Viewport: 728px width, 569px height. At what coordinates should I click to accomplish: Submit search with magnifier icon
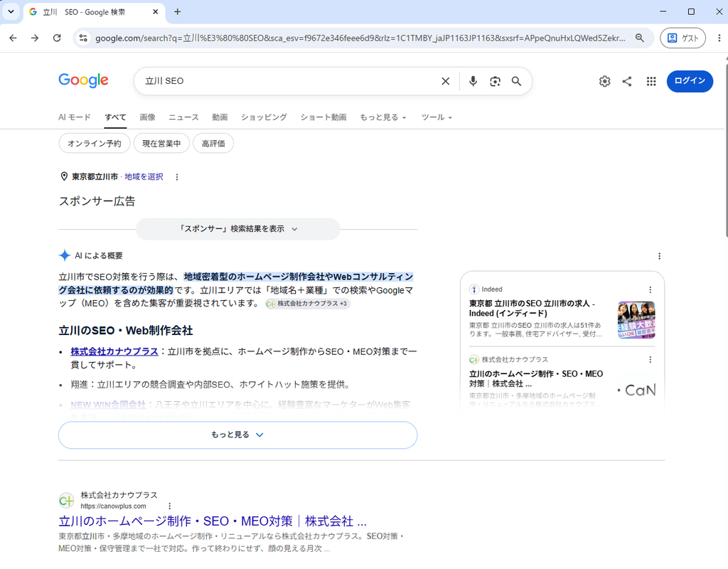click(516, 81)
